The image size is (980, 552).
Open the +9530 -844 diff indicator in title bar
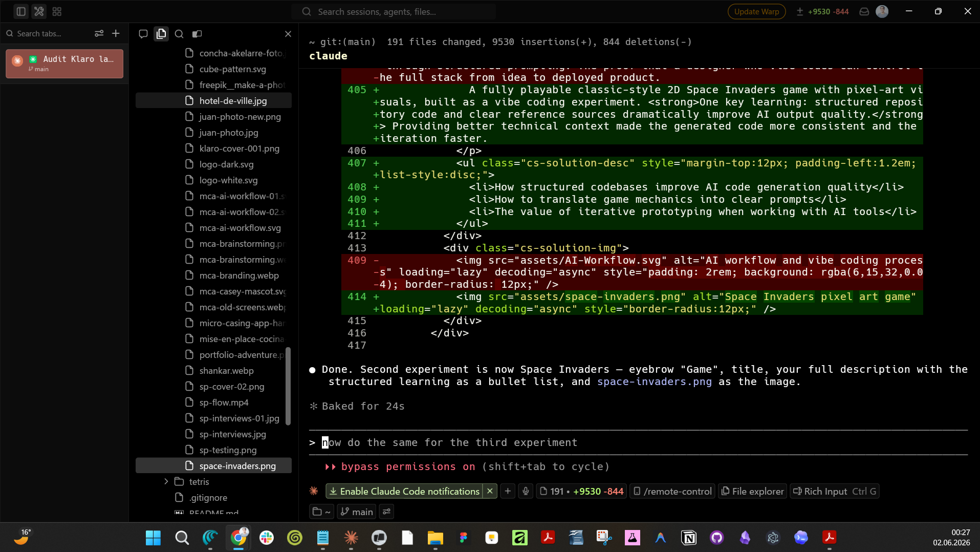(x=822, y=11)
